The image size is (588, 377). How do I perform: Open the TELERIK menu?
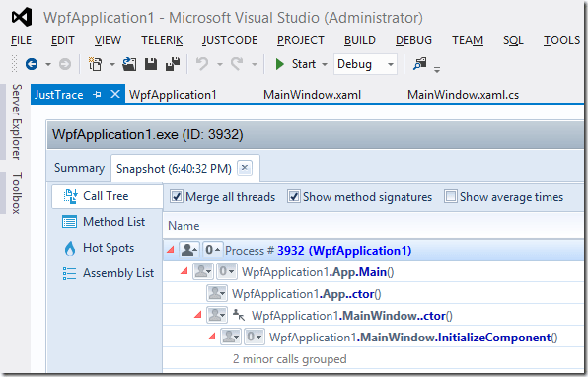(x=162, y=40)
